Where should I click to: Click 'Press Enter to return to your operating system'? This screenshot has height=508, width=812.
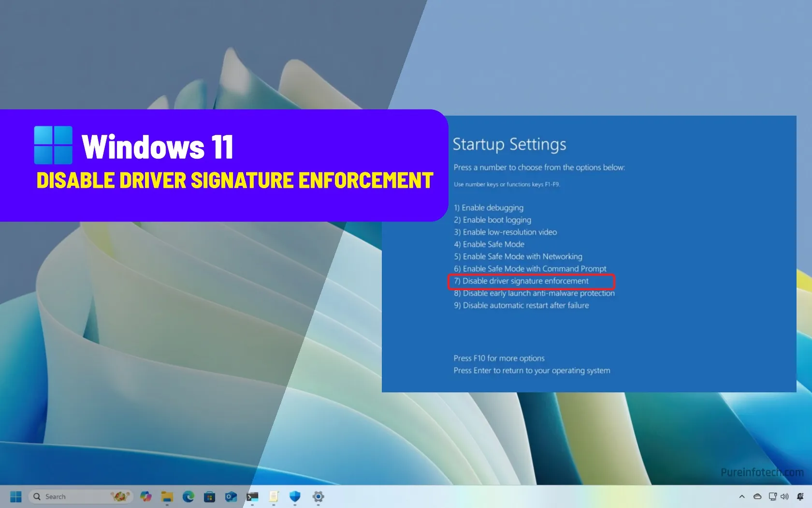coord(532,371)
